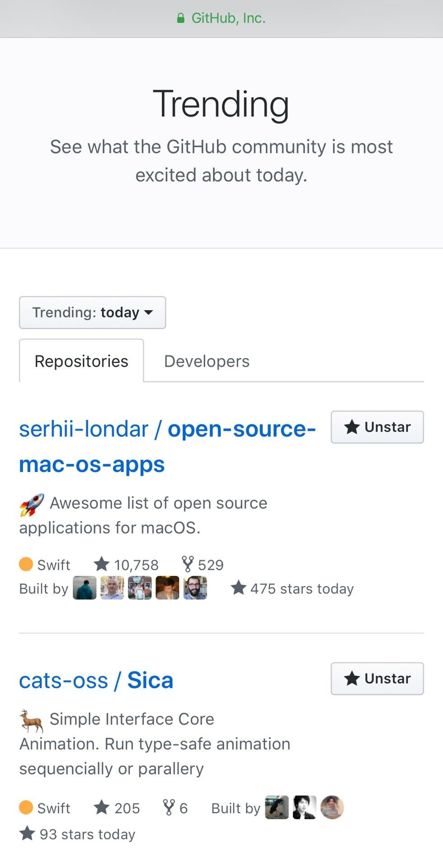Image resolution: width=443 pixels, height=868 pixels.
Task: Open the cats-oss / Sica repository link
Action: [96, 680]
